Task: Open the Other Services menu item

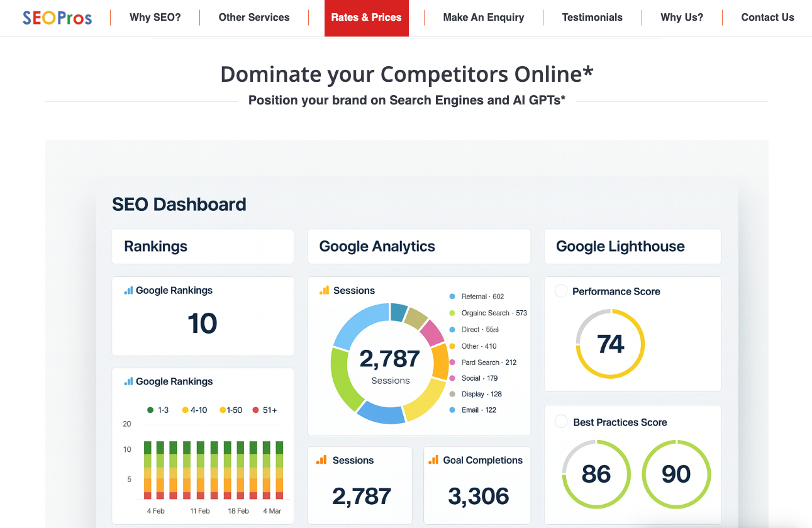Action: point(254,18)
